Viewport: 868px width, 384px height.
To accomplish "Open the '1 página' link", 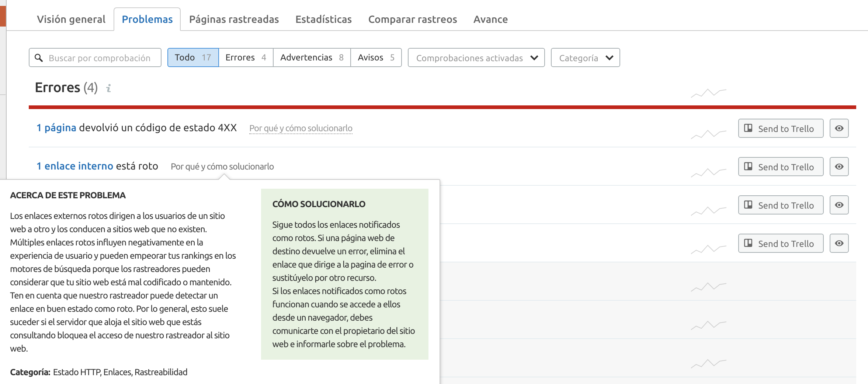I will click(56, 128).
